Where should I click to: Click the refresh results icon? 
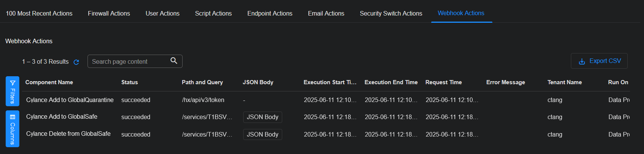(76, 62)
